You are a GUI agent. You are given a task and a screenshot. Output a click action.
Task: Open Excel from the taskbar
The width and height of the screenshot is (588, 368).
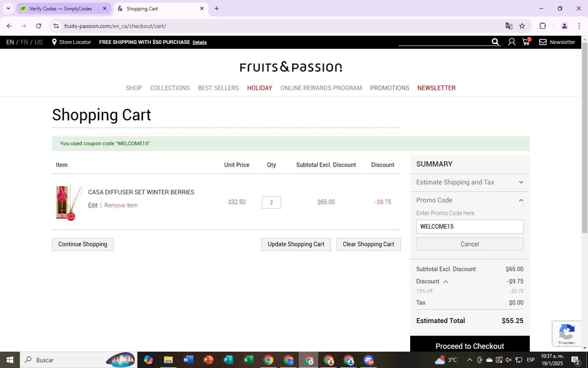click(x=248, y=360)
